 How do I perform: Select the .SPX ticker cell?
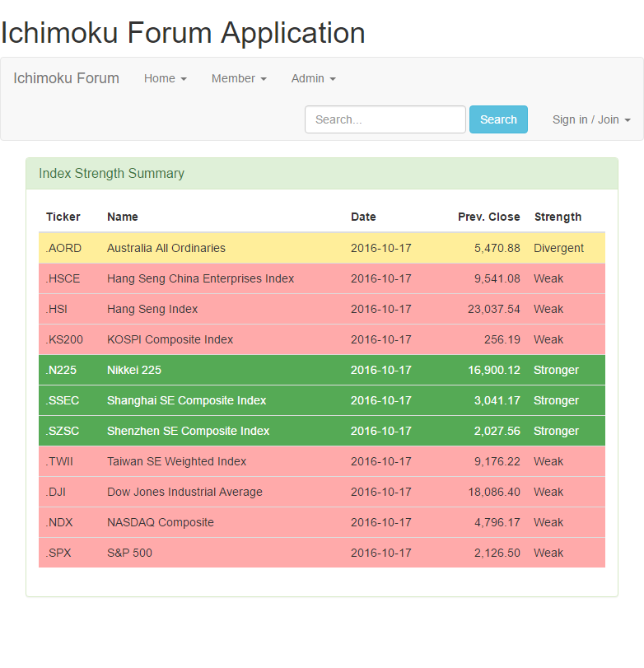58,553
